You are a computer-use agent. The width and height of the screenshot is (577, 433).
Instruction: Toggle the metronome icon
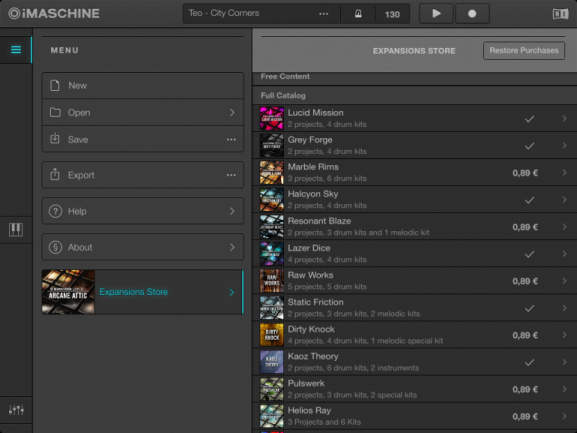(358, 14)
